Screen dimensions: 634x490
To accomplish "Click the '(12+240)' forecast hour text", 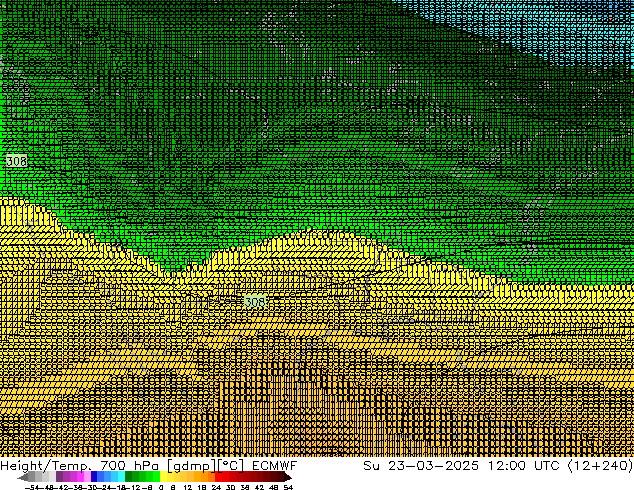I will point(600,466).
